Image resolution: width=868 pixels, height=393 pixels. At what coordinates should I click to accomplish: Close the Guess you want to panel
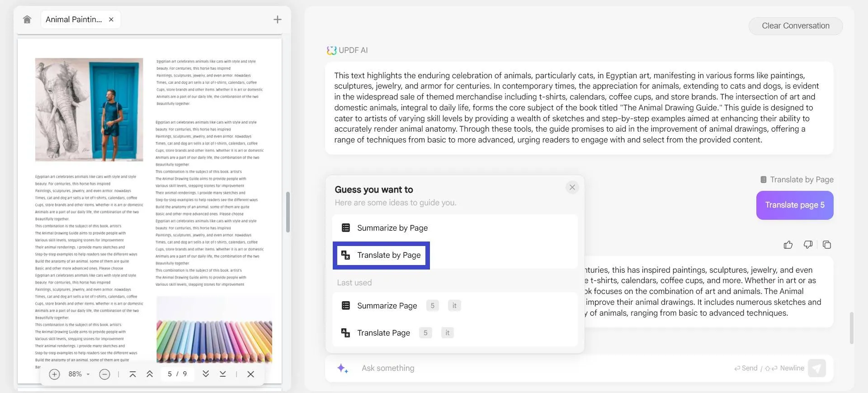(x=572, y=187)
